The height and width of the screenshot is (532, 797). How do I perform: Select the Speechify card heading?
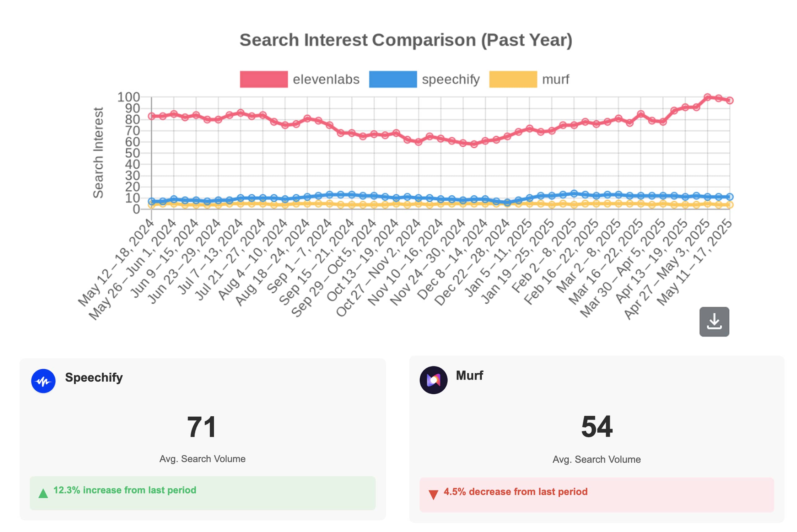click(94, 377)
